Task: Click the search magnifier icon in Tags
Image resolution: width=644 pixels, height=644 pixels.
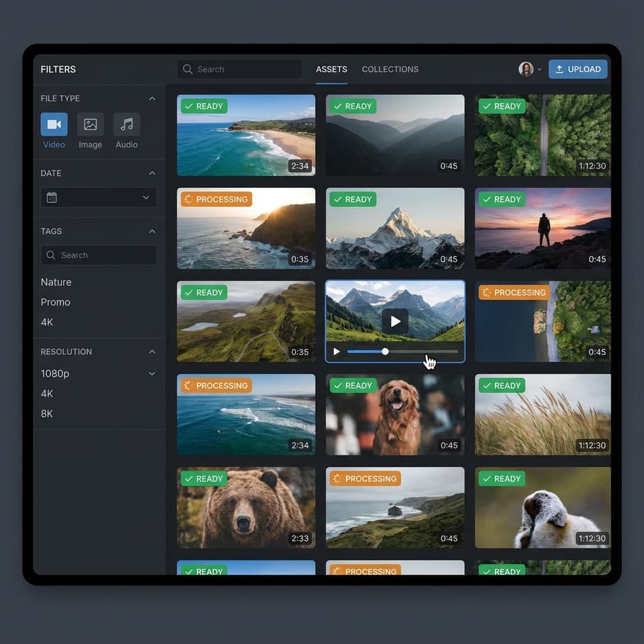Action: pyautogui.click(x=51, y=255)
